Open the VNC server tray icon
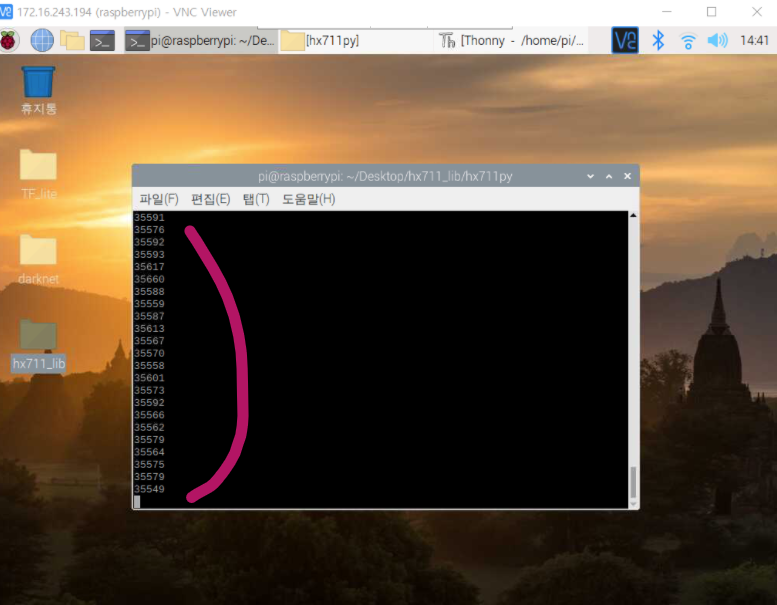 [625, 40]
